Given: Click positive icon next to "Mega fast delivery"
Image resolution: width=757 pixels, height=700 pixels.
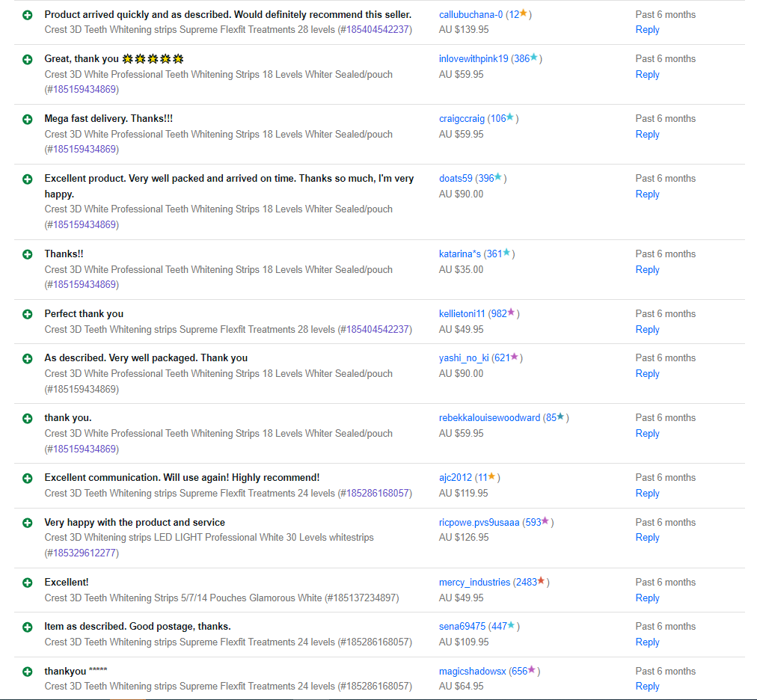Looking at the screenshot, I should pyautogui.click(x=28, y=119).
